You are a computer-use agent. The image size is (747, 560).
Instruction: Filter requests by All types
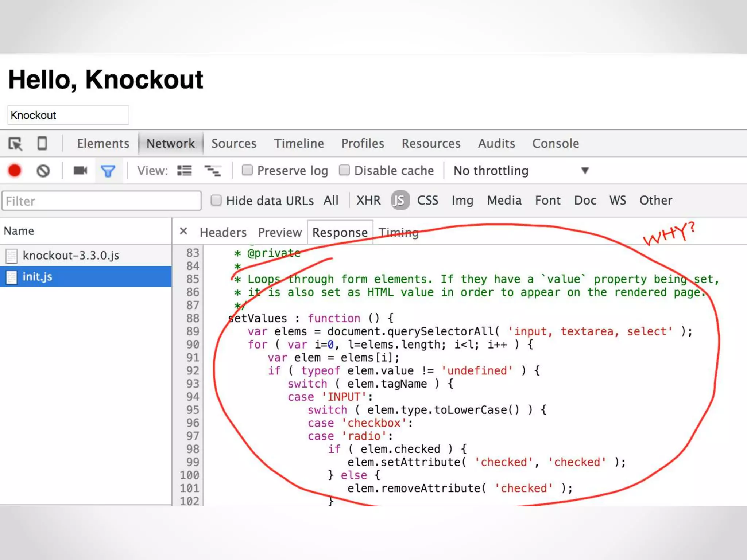point(331,200)
